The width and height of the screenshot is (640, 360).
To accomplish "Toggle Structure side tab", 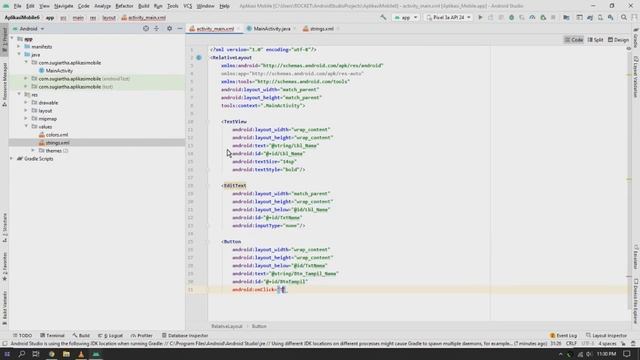I will pyautogui.click(x=4, y=228).
